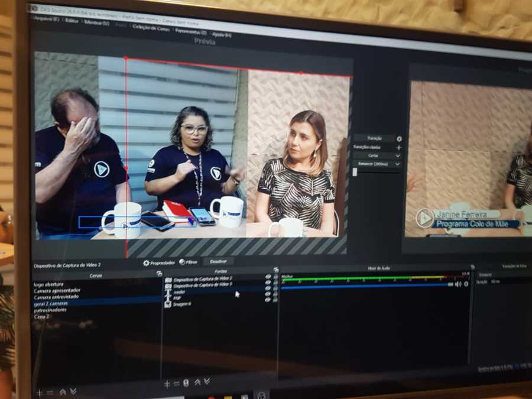Select the 'patrocinadores' scene
Screen dimensions: 532x399
(x=50, y=310)
